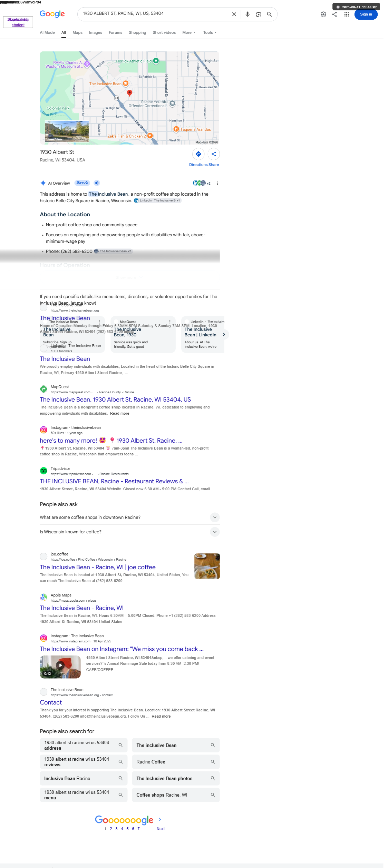388x868 pixels.
Task: Open joe coffee food photo thumbnail
Action: coord(207,566)
